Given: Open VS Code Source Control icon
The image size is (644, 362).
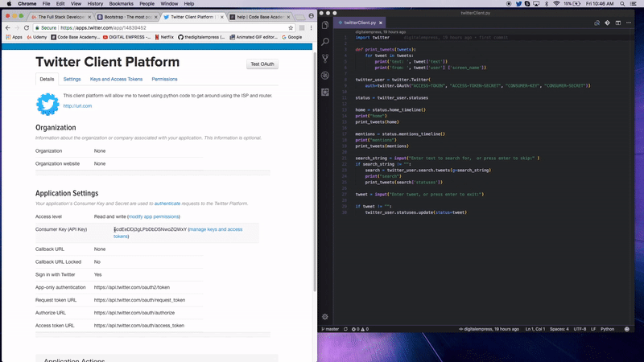Looking at the screenshot, I should (325, 59).
